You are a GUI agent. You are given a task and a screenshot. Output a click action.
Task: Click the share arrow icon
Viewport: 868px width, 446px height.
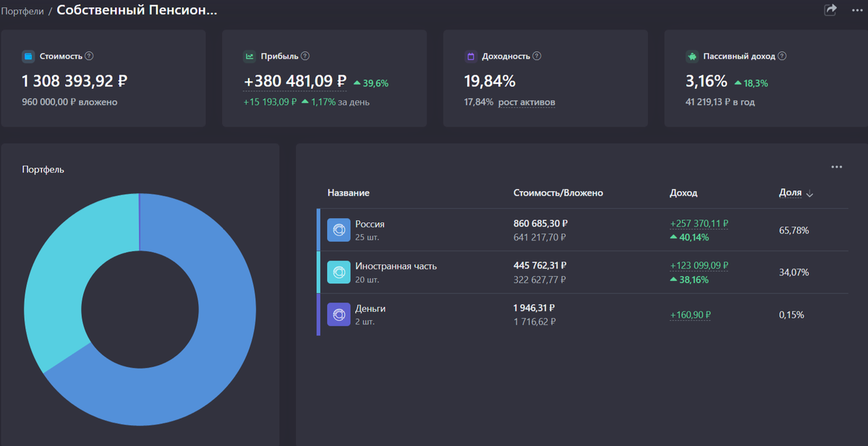click(x=830, y=9)
